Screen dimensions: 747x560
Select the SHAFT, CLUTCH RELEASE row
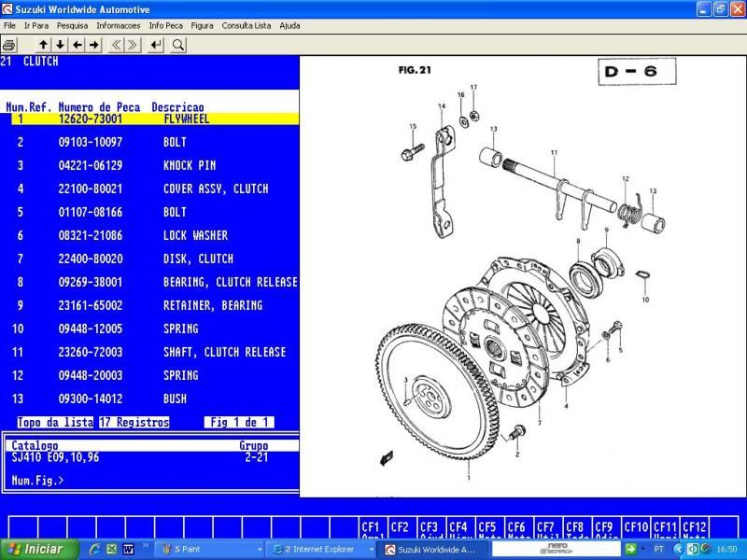155,352
